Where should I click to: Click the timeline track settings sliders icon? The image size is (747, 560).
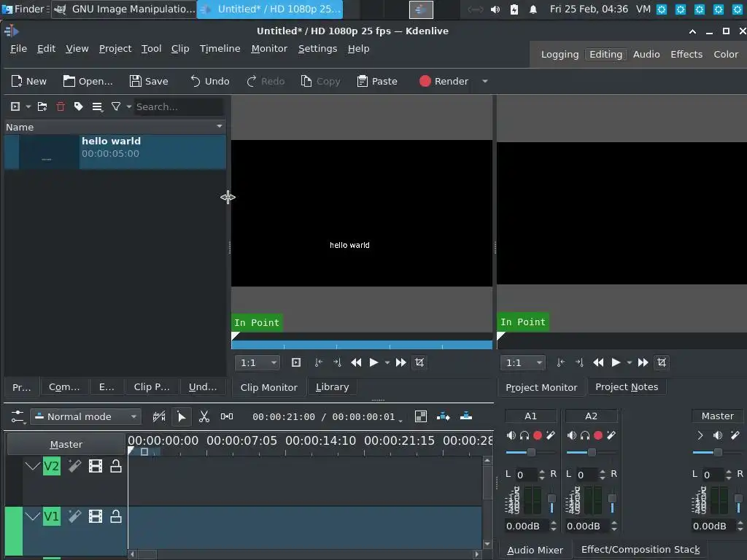(x=18, y=416)
